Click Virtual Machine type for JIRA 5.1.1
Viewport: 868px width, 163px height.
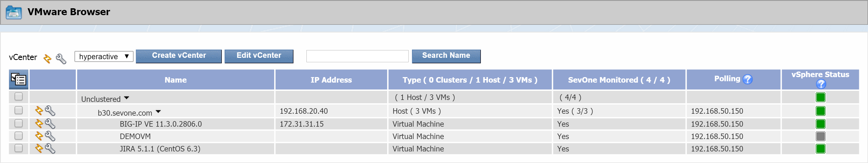418,149
